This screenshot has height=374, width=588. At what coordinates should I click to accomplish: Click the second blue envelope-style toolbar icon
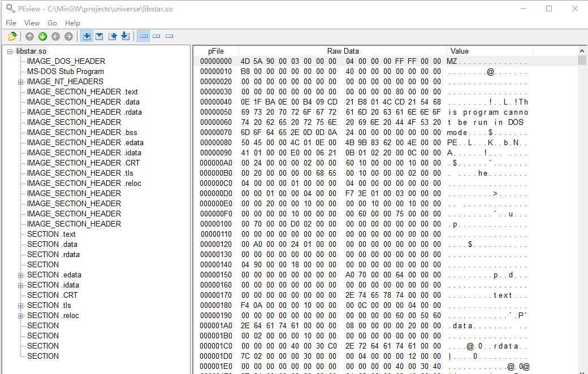[x=100, y=36]
